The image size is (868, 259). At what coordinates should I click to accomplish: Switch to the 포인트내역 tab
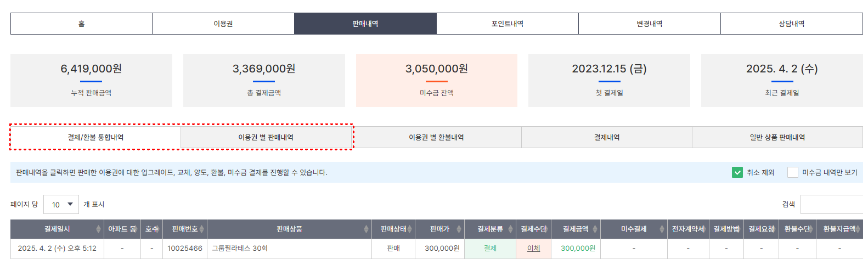pyautogui.click(x=508, y=24)
